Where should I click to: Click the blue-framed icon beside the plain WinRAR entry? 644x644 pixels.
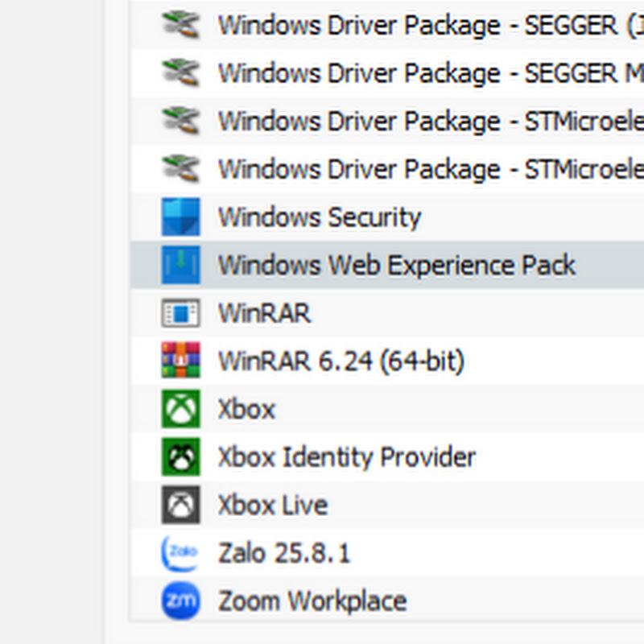point(180,313)
